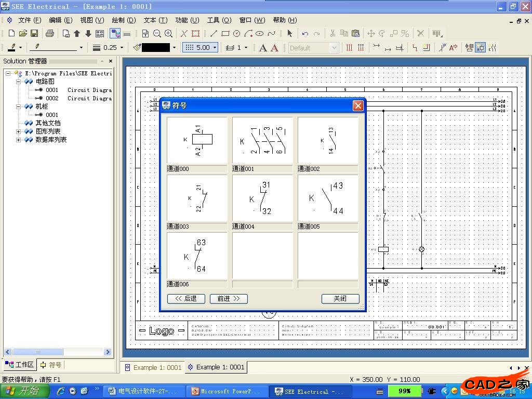Open the black fill color swatch
This screenshot has height=399, width=532.
pos(155,47)
